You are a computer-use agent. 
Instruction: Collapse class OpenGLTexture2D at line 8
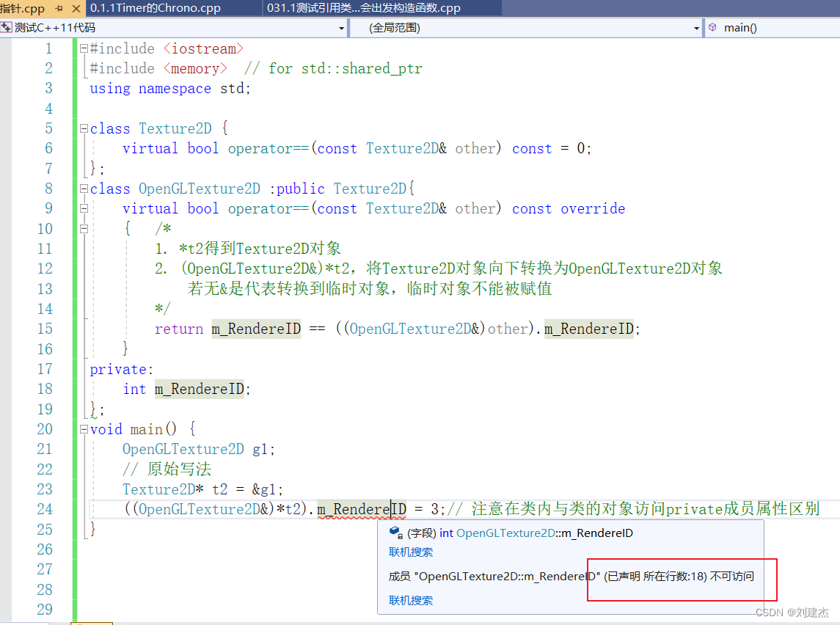coord(84,189)
